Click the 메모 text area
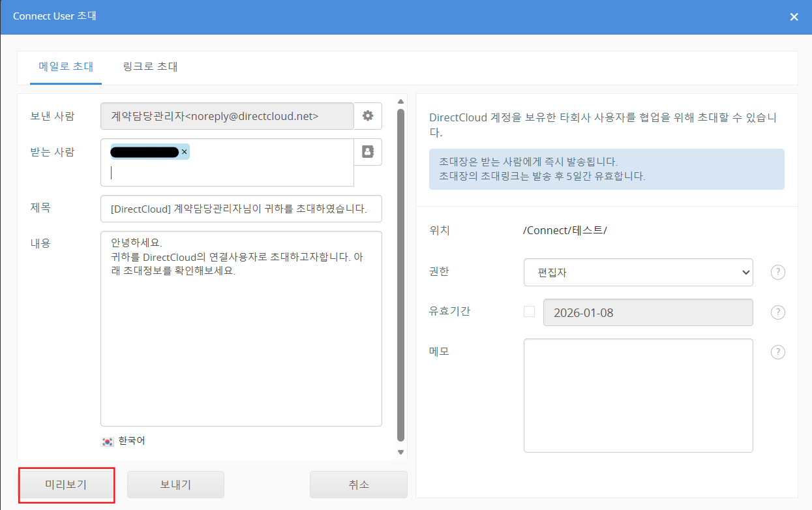The height and width of the screenshot is (510, 812). coord(638,395)
